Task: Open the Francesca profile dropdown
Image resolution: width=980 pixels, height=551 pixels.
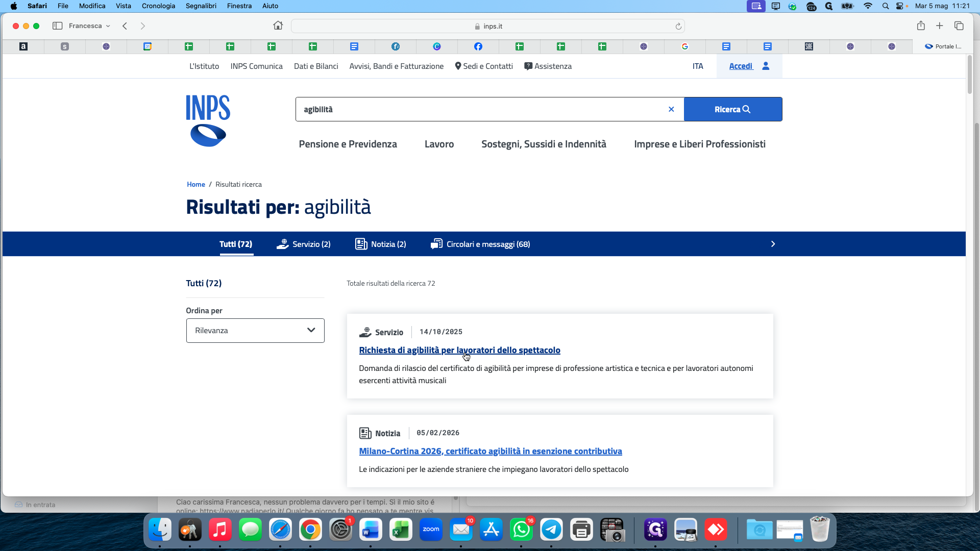Action: (x=89, y=26)
